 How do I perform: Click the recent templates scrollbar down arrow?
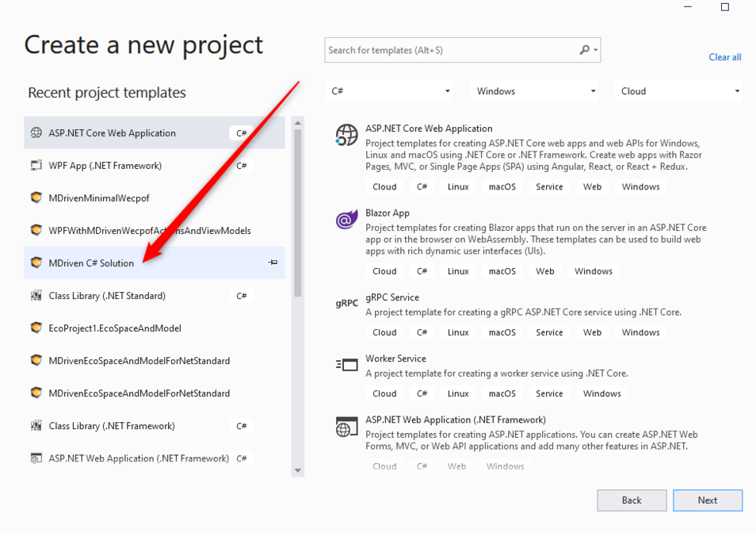pyautogui.click(x=297, y=470)
